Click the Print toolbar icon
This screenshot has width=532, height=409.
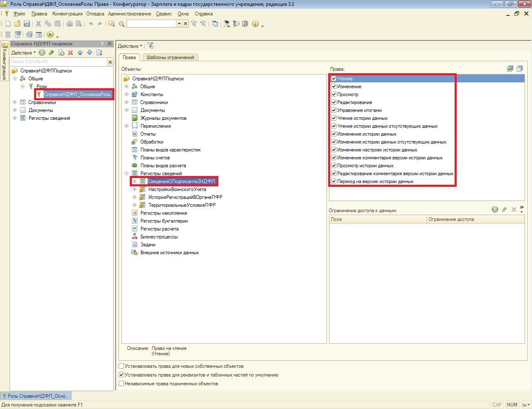click(x=69, y=24)
